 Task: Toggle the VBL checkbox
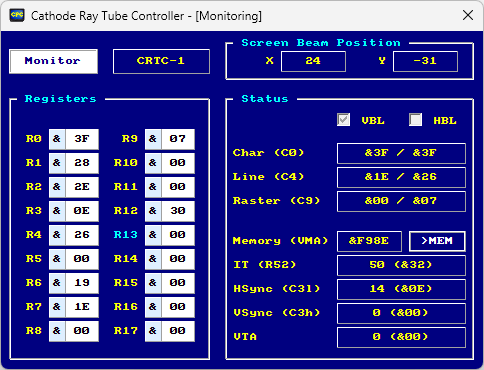pyautogui.click(x=343, y=120)
